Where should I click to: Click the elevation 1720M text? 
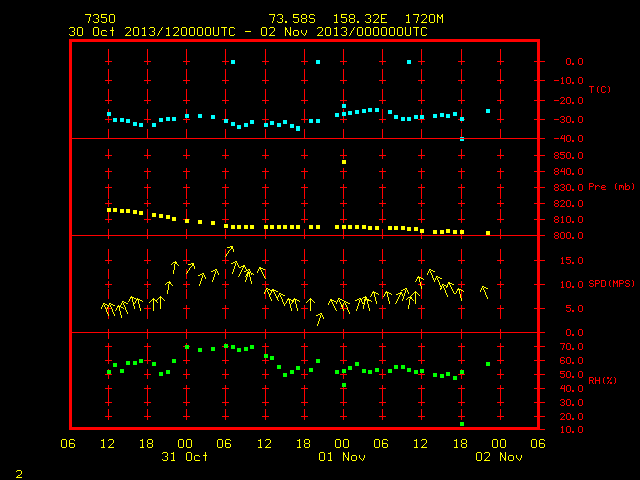point(424,19)
